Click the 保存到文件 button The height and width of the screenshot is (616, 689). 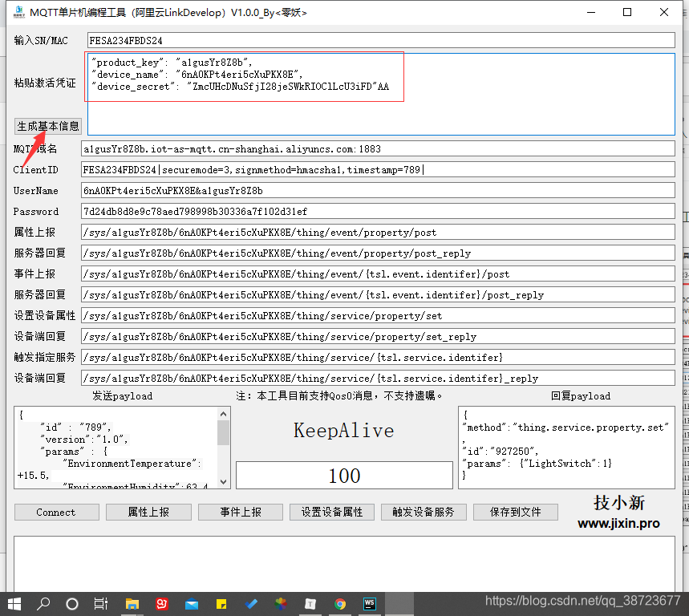tap(516, 513)
